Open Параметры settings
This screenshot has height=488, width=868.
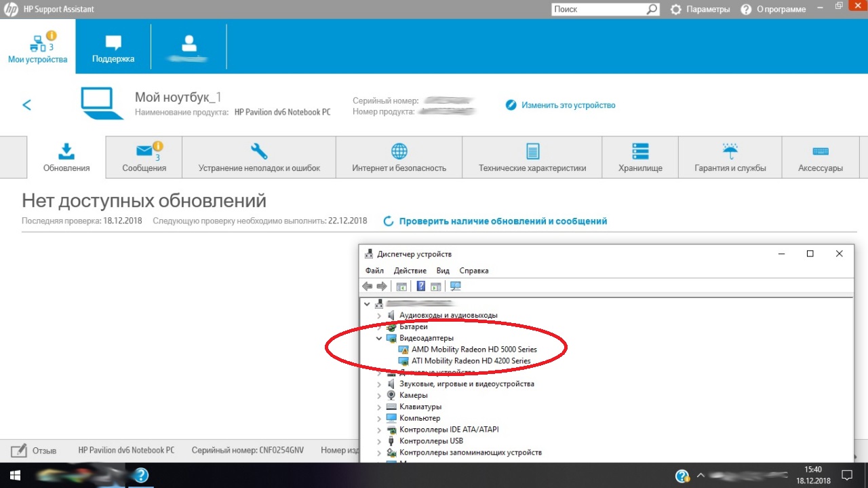point(700,10)
